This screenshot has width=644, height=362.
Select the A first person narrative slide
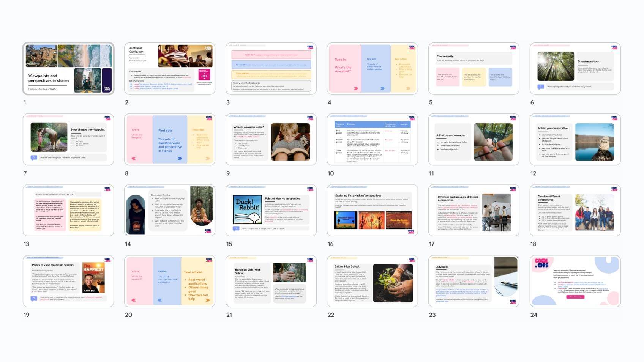pos(474,140)
